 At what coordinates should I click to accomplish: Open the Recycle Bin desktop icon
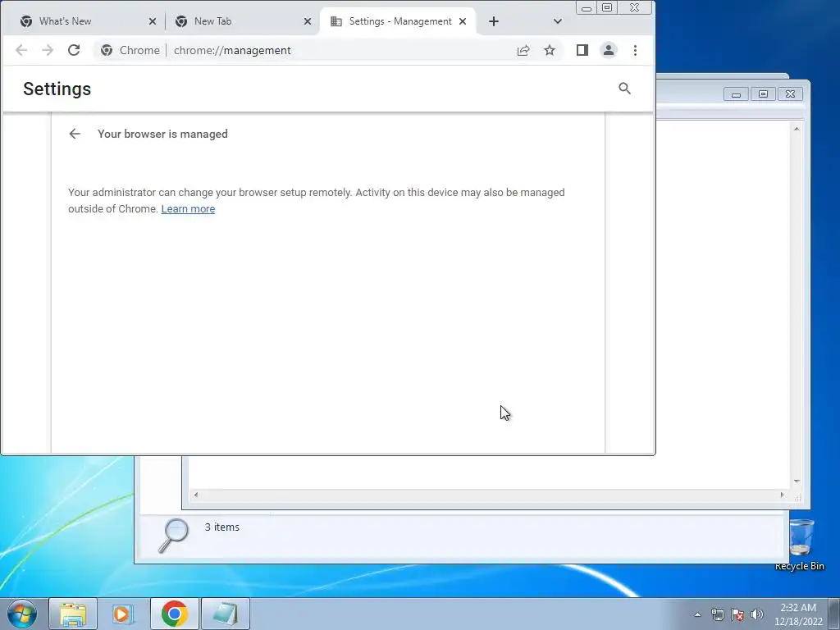(x=800, y=545)
